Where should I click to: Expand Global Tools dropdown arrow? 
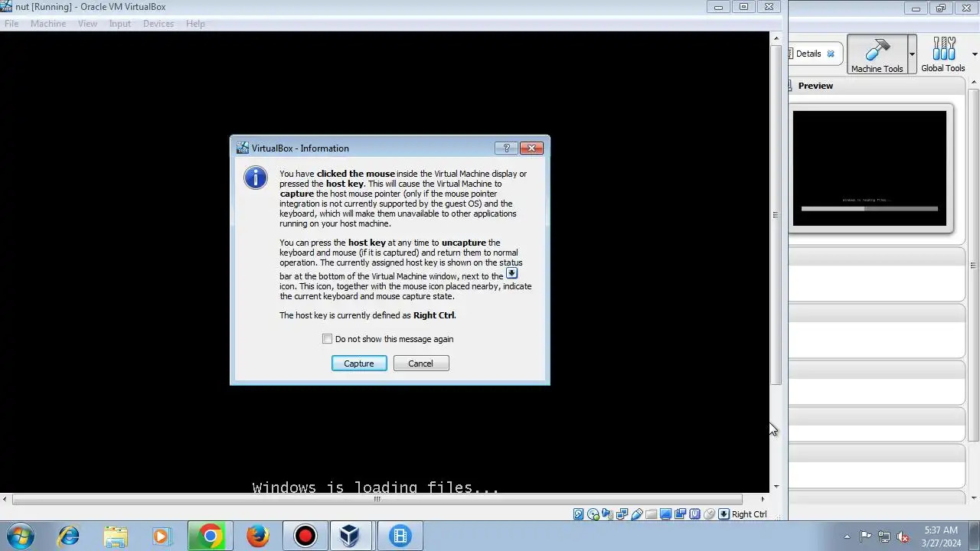point(976,54)
